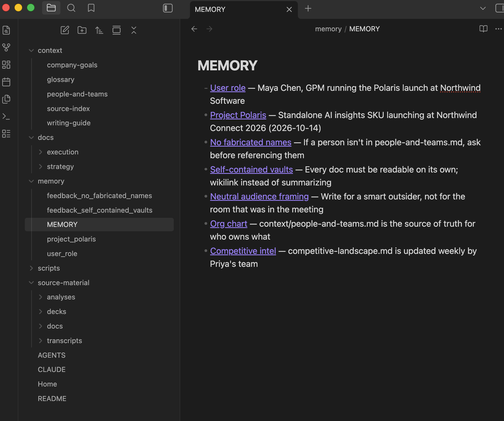Collapse the context folder
504x421 pixels.
tap(31, 50)
